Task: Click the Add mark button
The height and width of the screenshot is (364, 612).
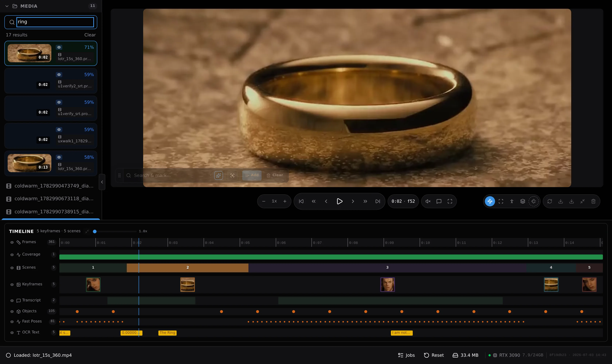Action: [252, 175]
